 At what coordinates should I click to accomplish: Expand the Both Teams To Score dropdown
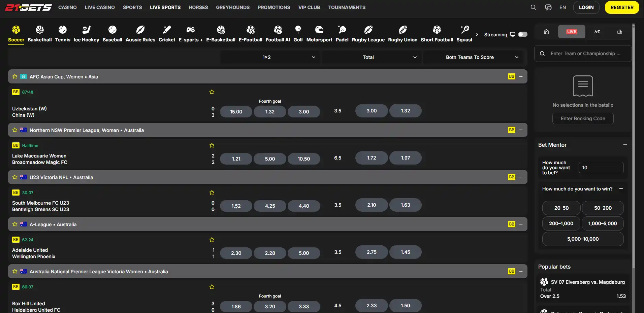point(473,57)
